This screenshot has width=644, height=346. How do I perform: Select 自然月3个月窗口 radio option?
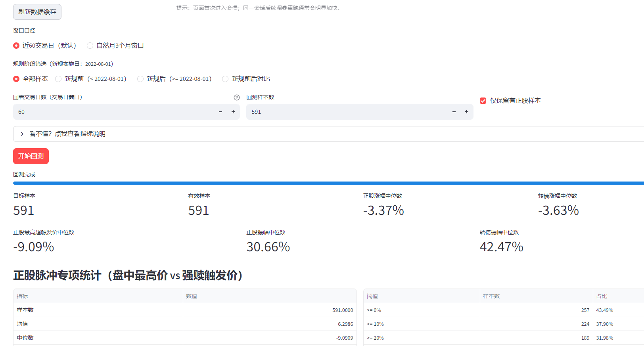click(x=90, y=46)
